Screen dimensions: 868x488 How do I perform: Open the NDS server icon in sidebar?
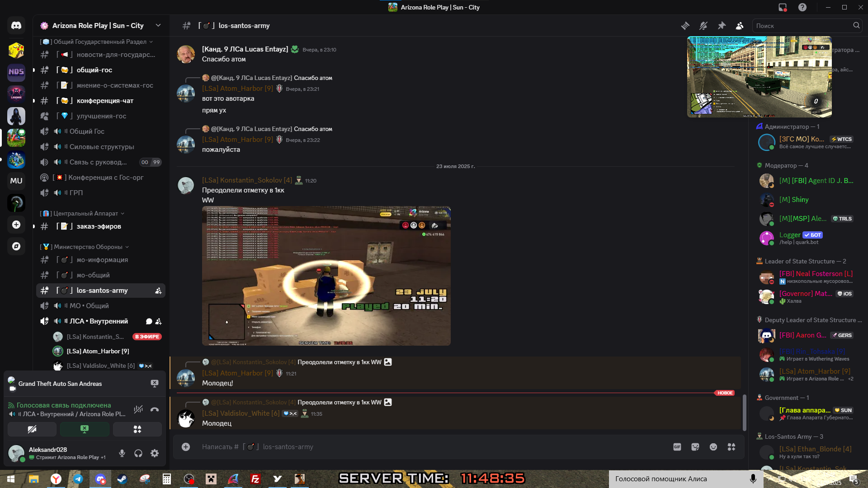16,72
